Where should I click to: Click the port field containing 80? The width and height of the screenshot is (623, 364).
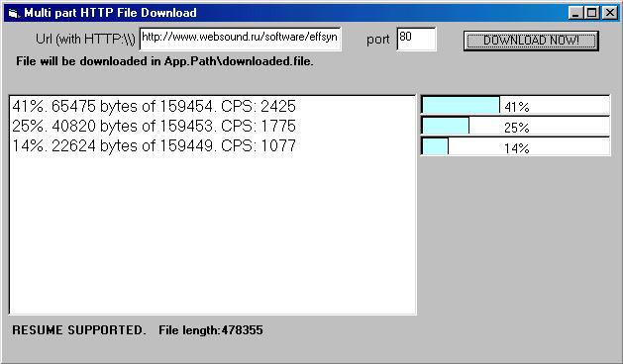[416, 39]
